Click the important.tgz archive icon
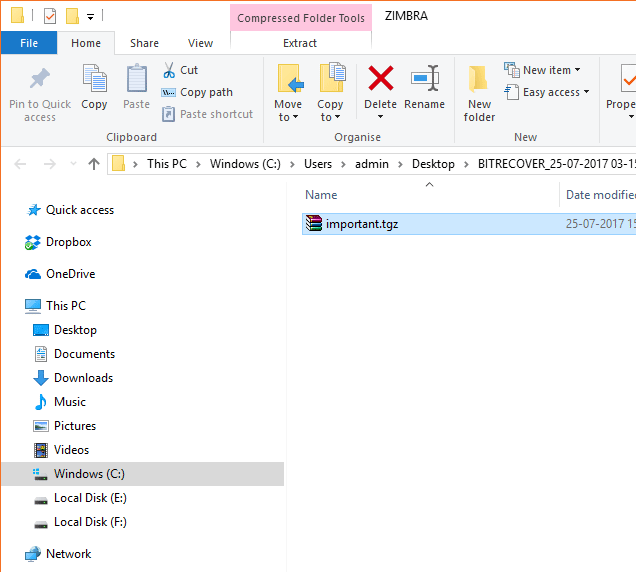This screenshot has height=572, width=636. click(x=314, y=224)
